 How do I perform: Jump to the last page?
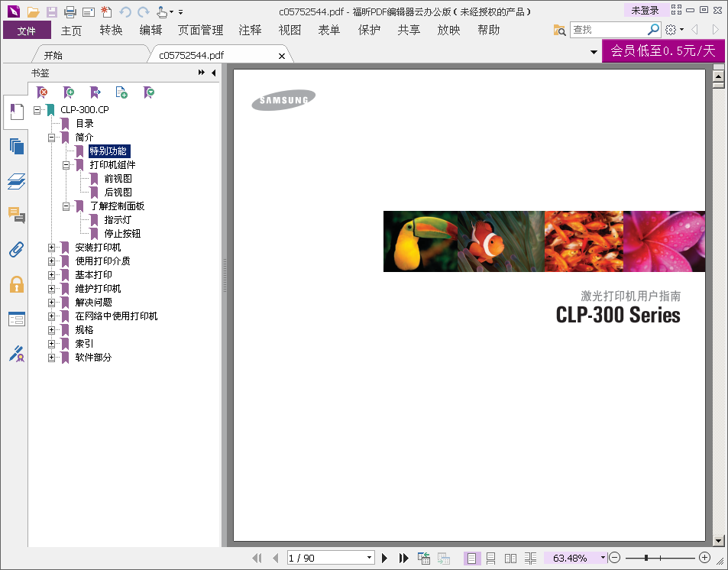(403, 558)
